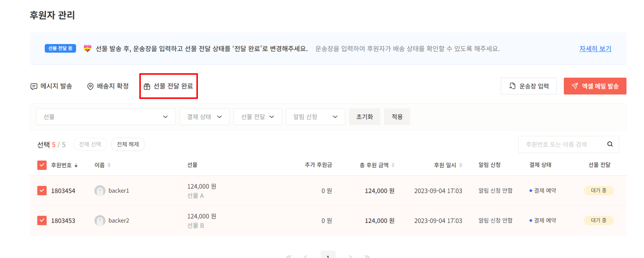Click the paper plane icon in 엑셀 메일 발송
The height and width of the screenshot is (258, 644).
click(x=575, y=86)
